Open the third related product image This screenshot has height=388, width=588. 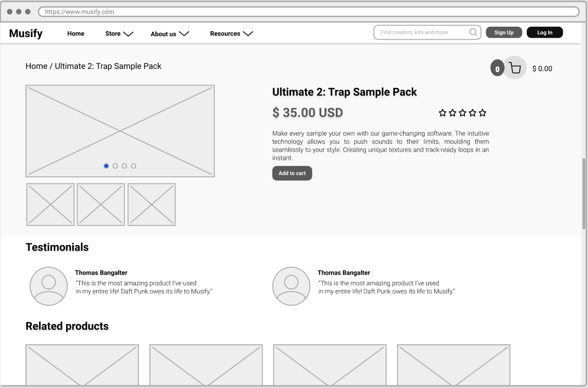[x=330, y=364]
